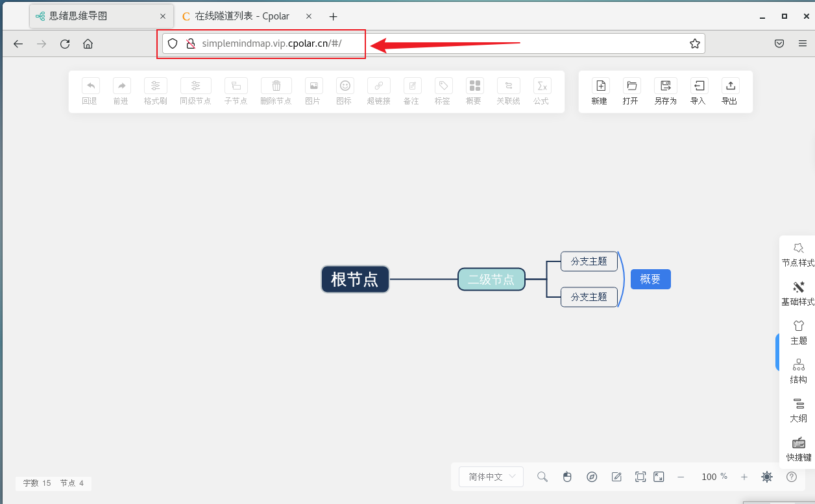Image resolution: width=815 pixels, height=504 pixels.
Task: Select the 格式刷 format painter tool
Action: coord(155,90)
